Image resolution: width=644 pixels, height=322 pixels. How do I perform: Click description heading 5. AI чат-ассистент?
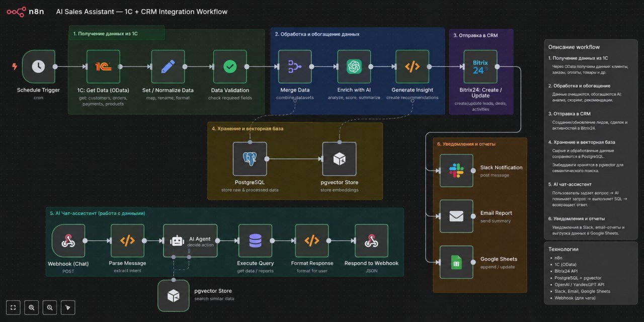coord(570,184)
